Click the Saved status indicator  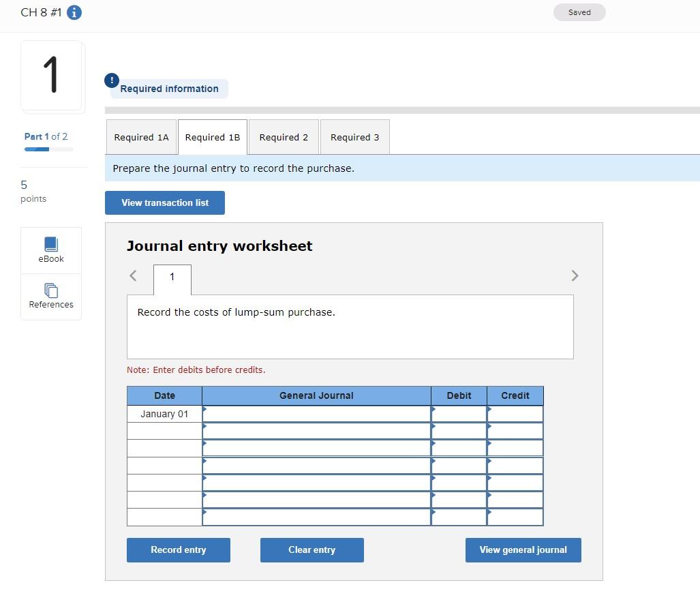579,12
